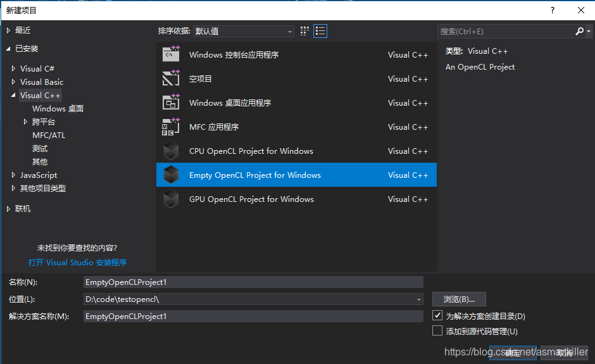Open the help question mark button
Screen dimensions: 595x364
(553, 10)
